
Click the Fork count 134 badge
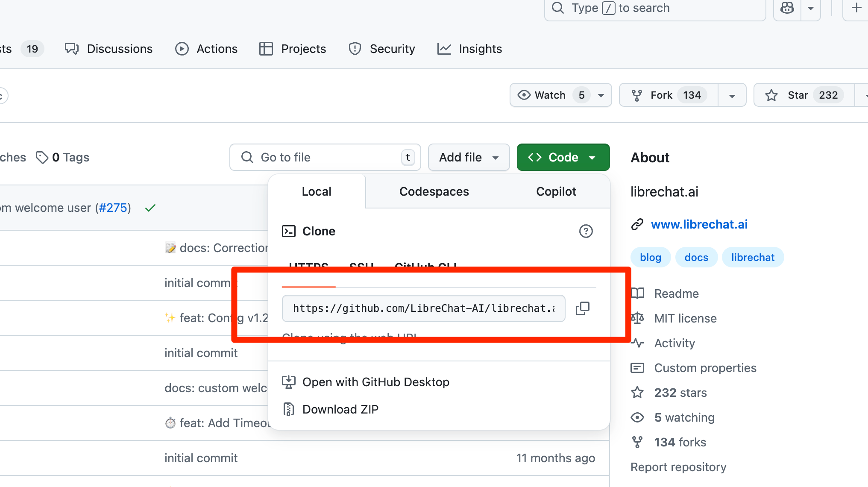(692, 95)
